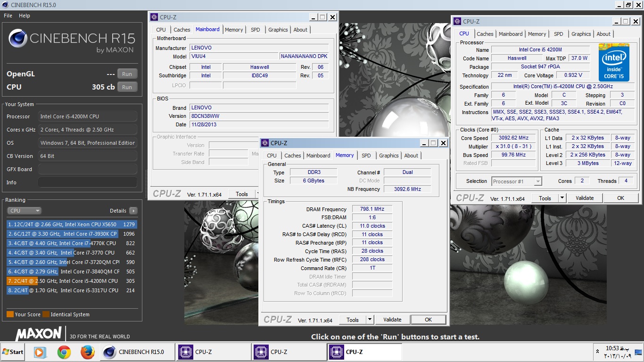
Task: Open Tools dropdown arrow in CPU window
Action: [562, 198]
